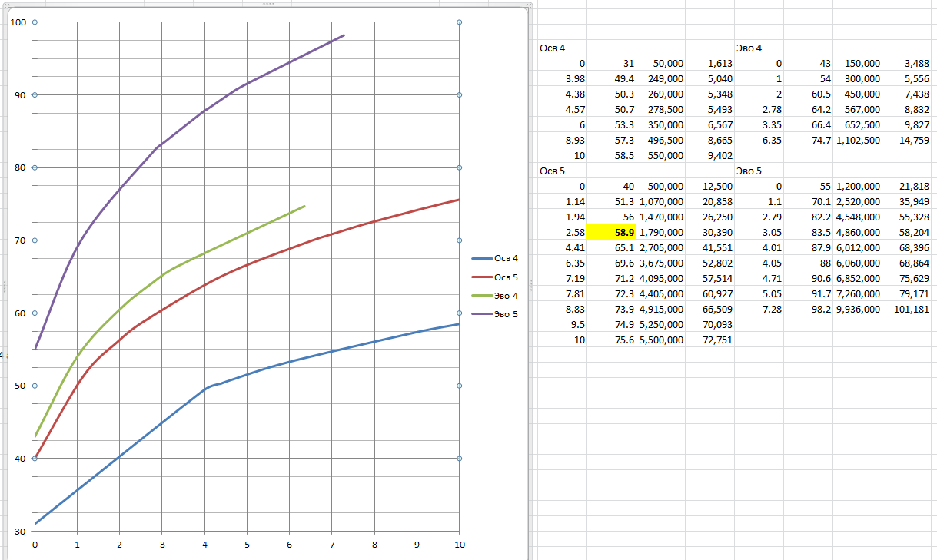Screen dimensions: 937x560
Task: Select cell containing 249,000
Action: [661, 78]
